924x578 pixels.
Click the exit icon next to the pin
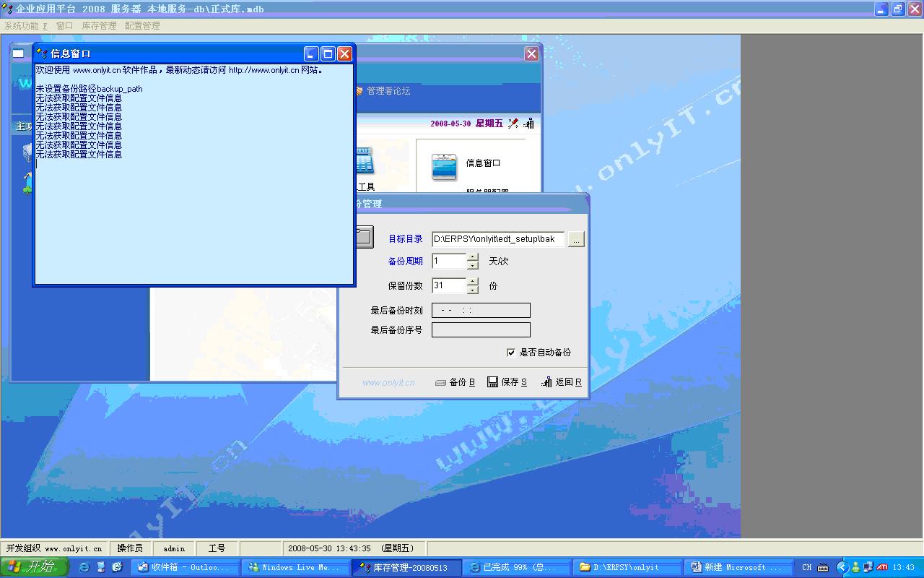[x=528, y=124]
